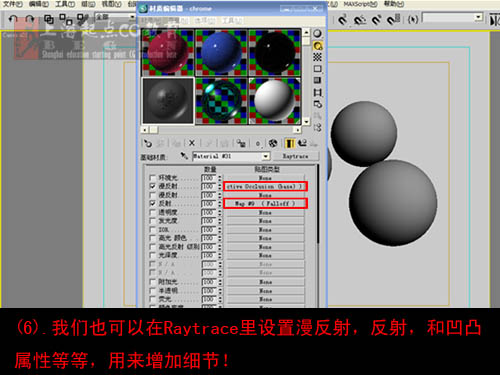Click the None button for 环境光
Screen dimensions: 500x375
click(x=265, y=178)
